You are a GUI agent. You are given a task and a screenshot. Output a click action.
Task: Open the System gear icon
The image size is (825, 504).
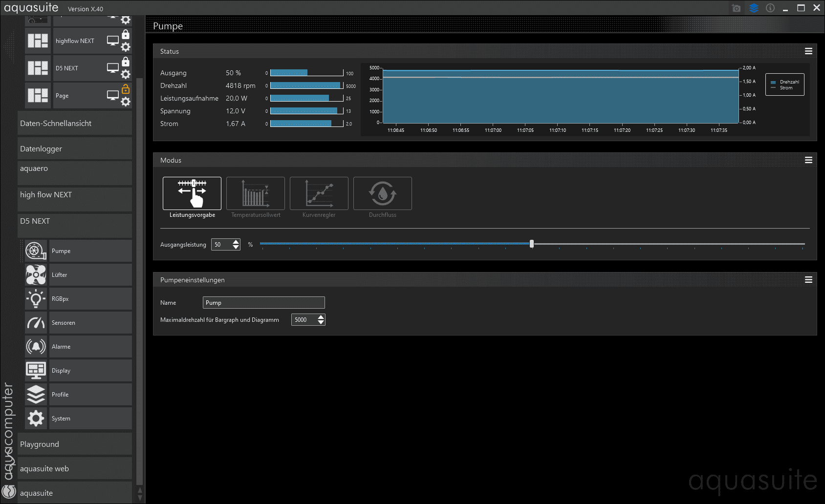tap(36, 419)
